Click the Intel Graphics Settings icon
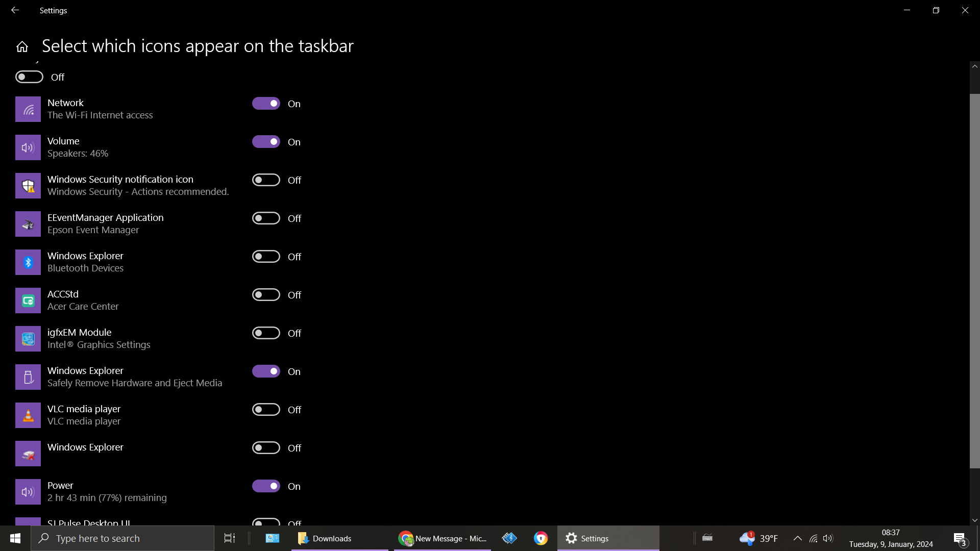The height and width of the screenshot is (551, 980). [28, 338]
